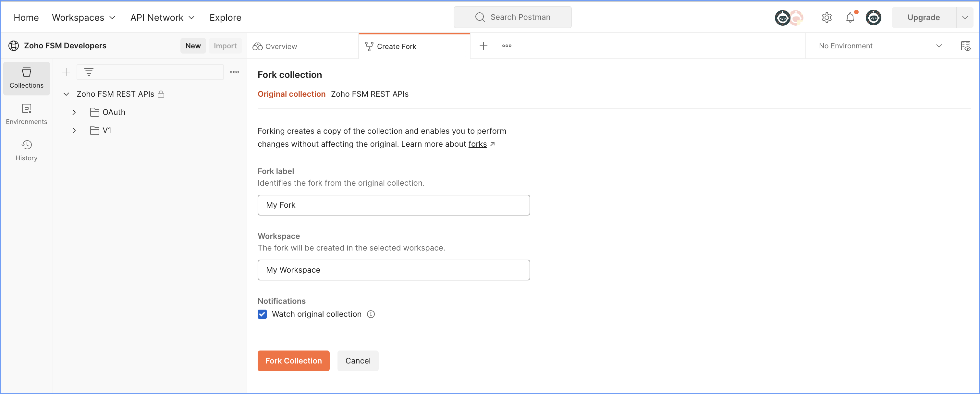Image resolution: width=980 pixels, height=394 pixels.
Task: Switch to the Environments sidebar panel
Action: click(26, 114)
